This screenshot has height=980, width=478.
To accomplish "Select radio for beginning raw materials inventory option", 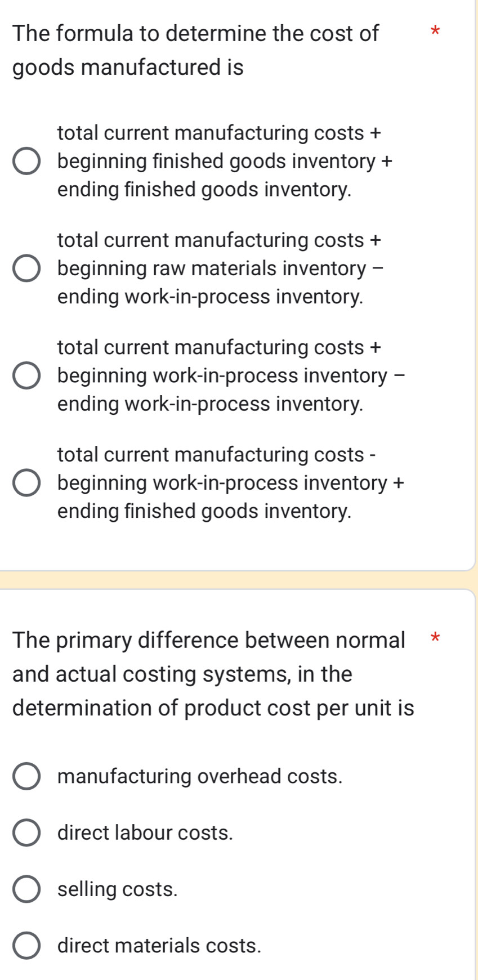I will pos(26,269).
